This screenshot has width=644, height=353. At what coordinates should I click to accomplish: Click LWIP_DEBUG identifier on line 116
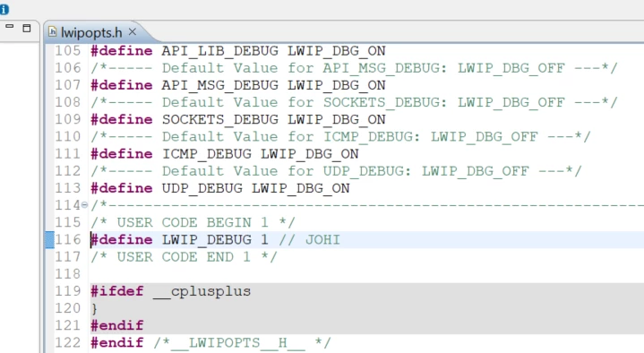pos(207,239)
